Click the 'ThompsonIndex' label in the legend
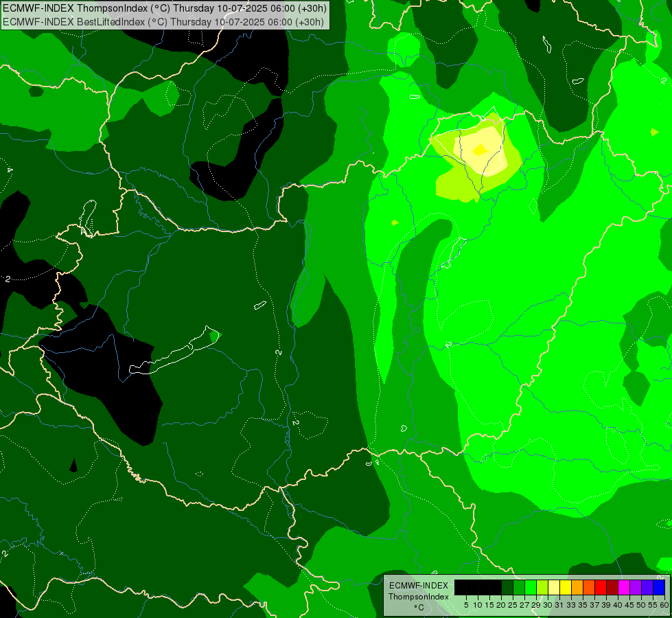This screenshot has width=672, height=618. click(419, 597)
